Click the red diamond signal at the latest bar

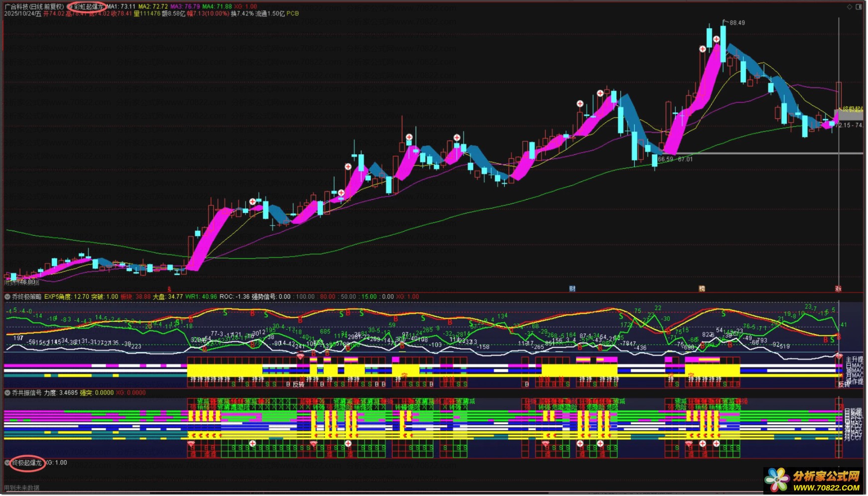click(x=839, y=356)
